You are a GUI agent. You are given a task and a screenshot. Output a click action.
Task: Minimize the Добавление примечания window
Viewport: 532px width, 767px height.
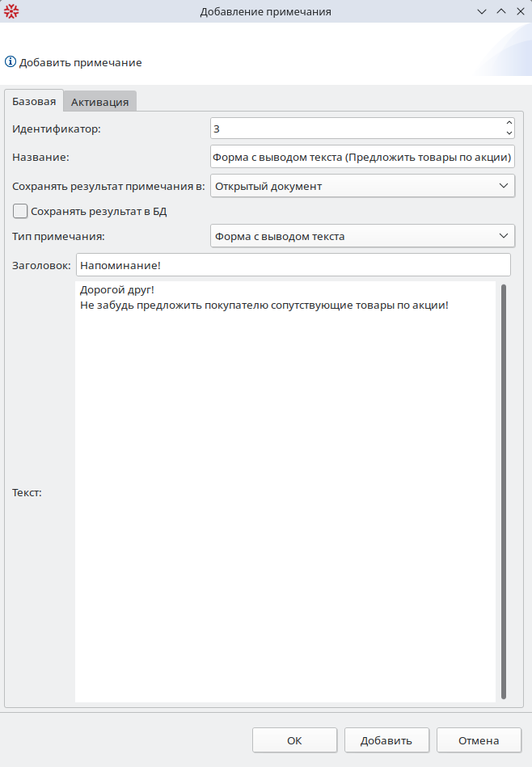[x=483, y=11]
